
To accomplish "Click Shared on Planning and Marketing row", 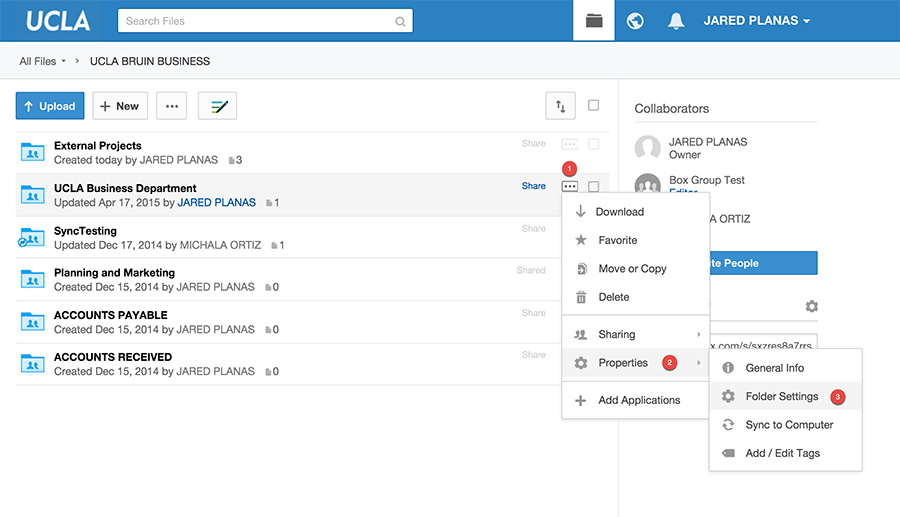I will coord(531,270).
